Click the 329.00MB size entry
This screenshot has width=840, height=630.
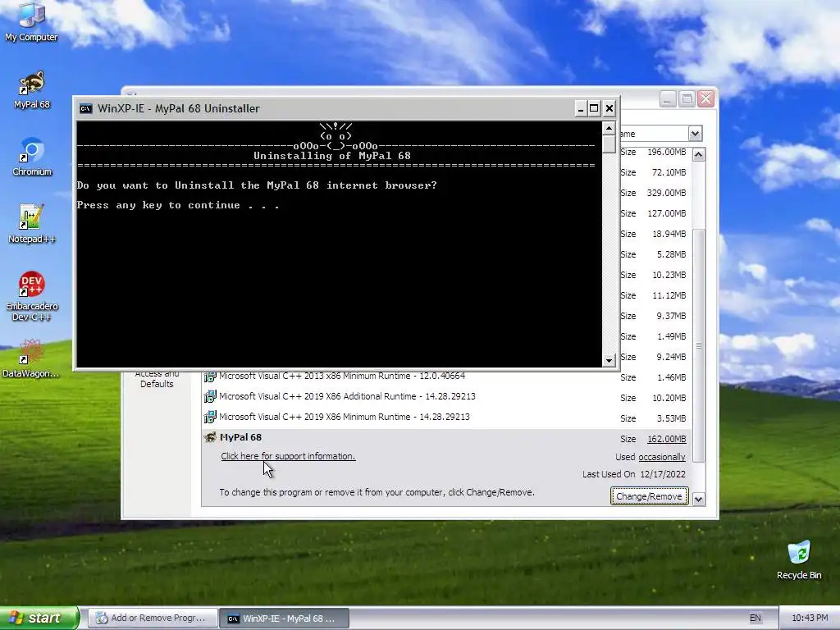coord(666,193)
